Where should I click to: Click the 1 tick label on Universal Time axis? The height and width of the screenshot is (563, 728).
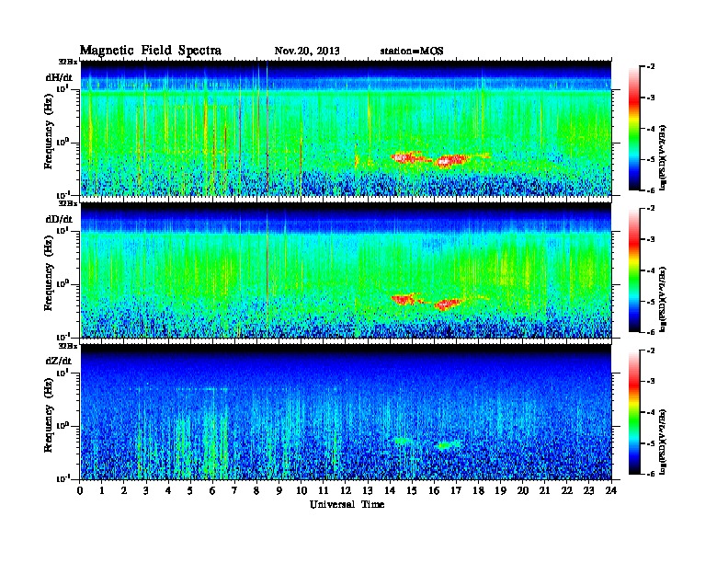click(102, 491)
